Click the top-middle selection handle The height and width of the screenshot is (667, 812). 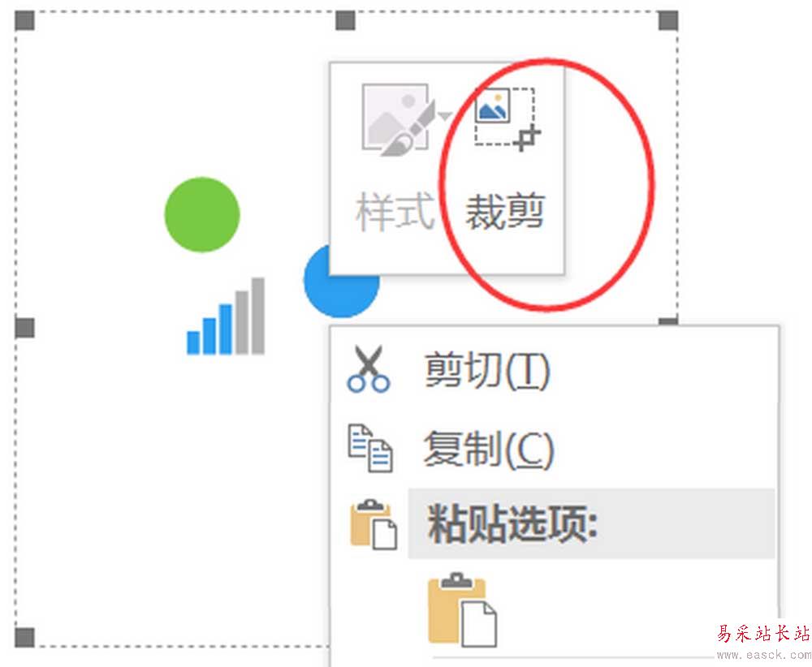(345, 21)
